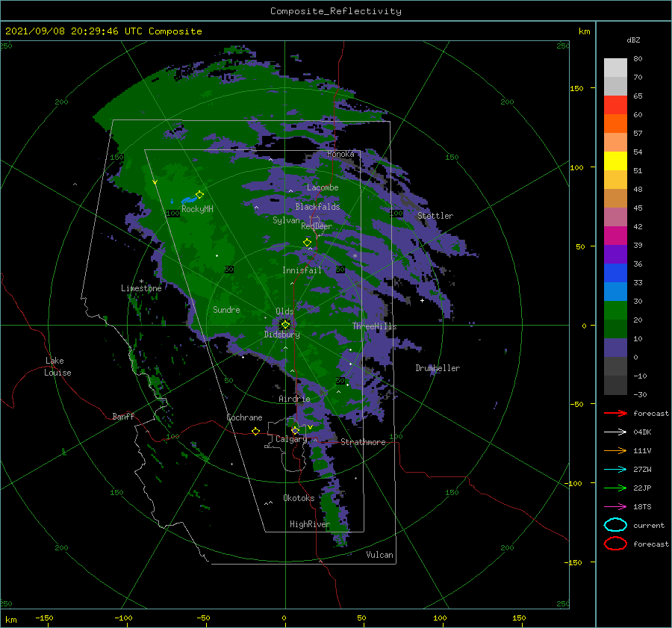Click the Okotoks label
This screenshot has width=672, height=628.
(299, 497)
